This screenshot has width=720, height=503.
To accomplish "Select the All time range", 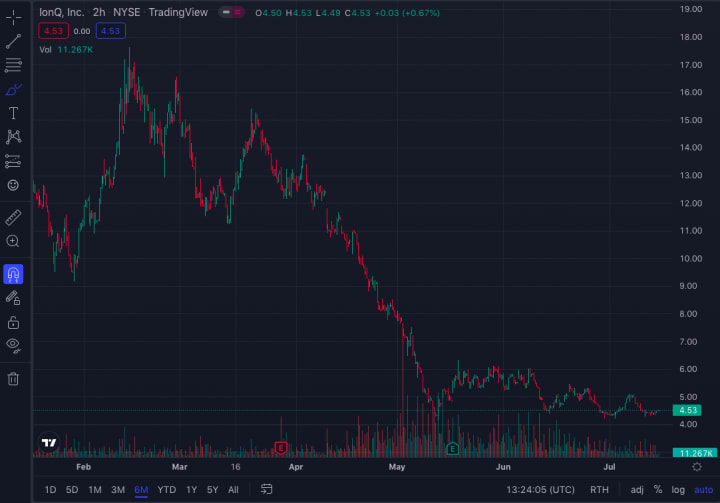I will (x=233, y=490).
